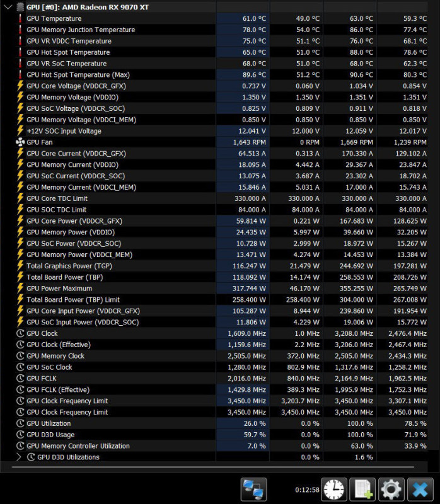Click the horizontal scrollbar below the sensor list
The width and height of the screenshot is (440, 504).
[213, 467]
